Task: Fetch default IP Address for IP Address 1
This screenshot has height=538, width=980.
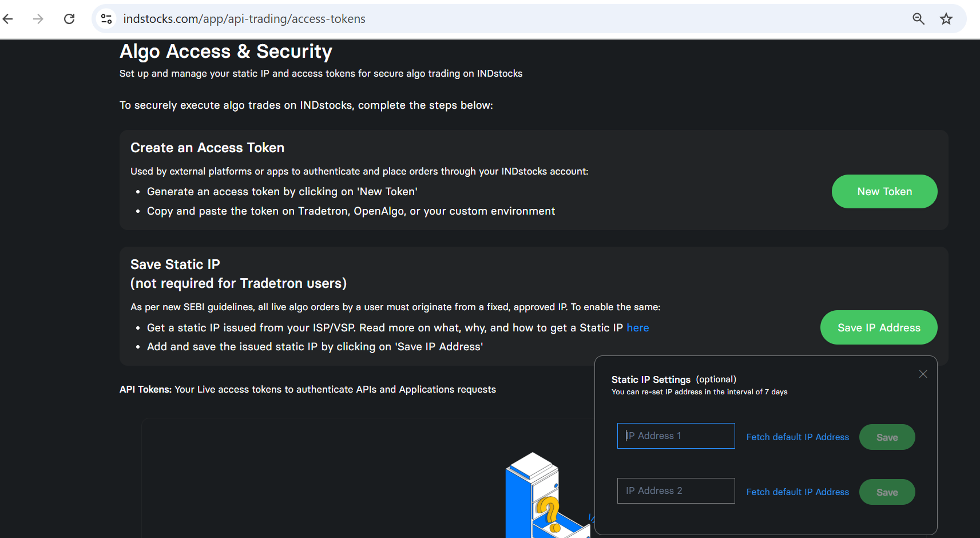Action: (798, 437)
